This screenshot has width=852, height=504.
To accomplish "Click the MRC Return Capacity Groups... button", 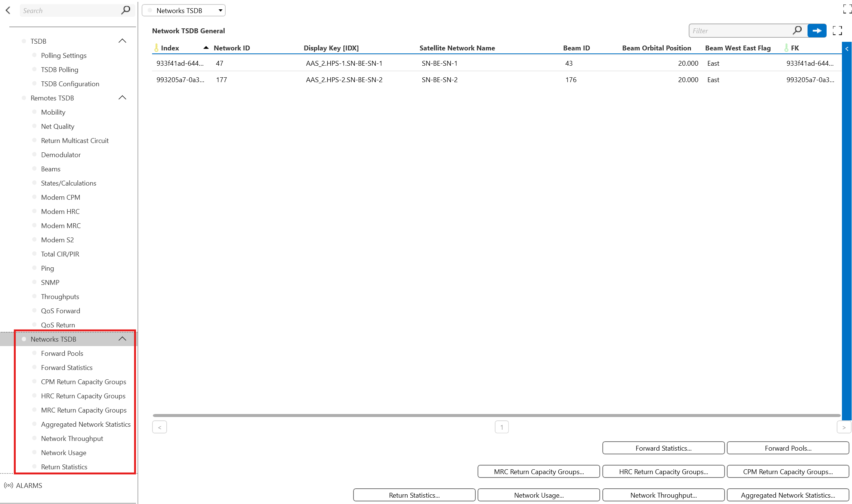I will click(x=539, y=472).
